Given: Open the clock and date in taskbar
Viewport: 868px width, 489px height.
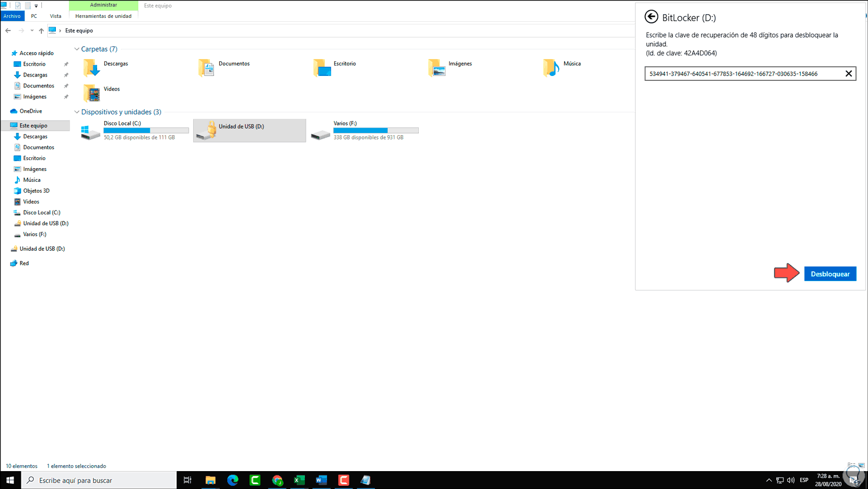Looking at the screenshot, I should [828, 480].
